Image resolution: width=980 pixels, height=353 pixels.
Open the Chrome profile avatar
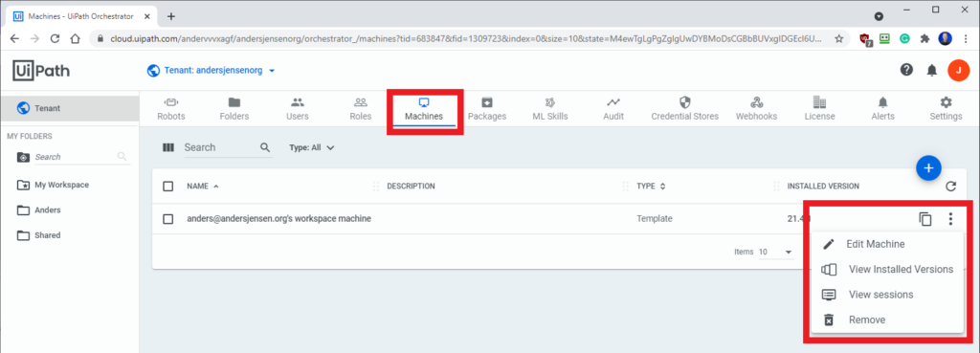tap(945, 38)
